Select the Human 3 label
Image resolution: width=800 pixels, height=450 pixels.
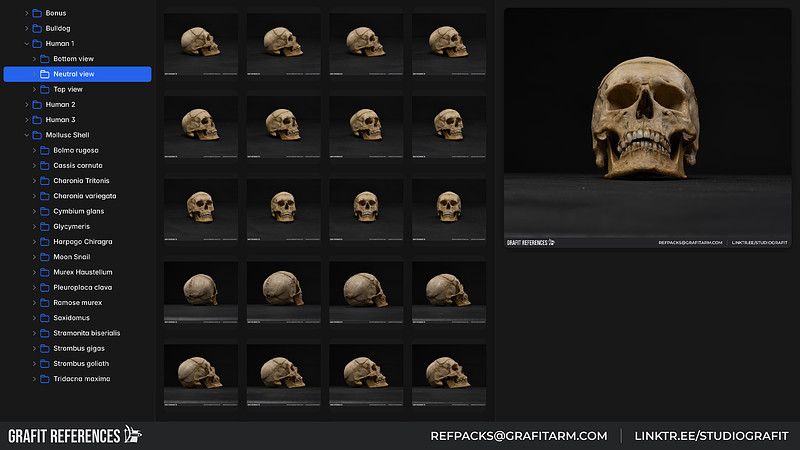60,120
